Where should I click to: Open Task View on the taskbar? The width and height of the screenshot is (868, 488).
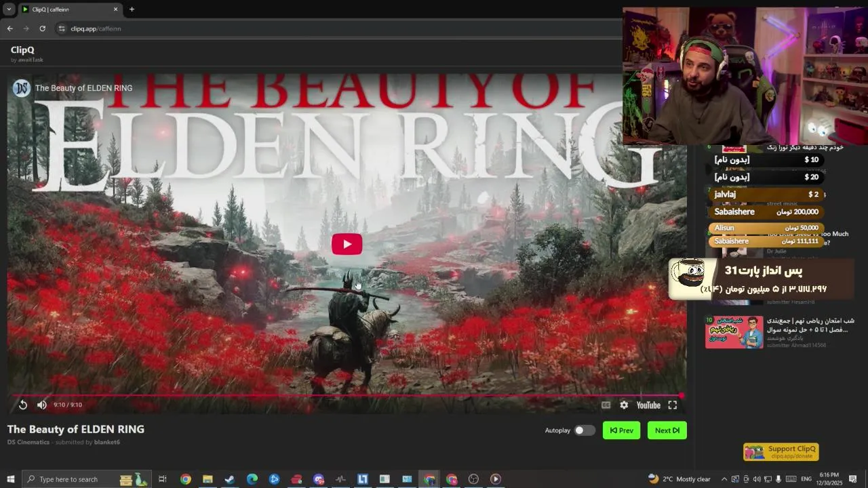coord(163,479)
